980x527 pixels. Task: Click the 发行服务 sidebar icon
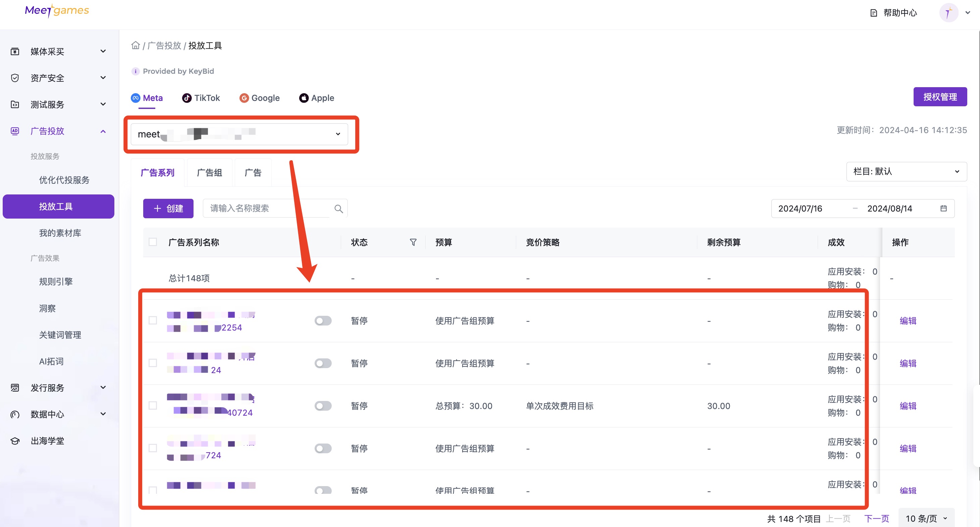coord(15,388)
